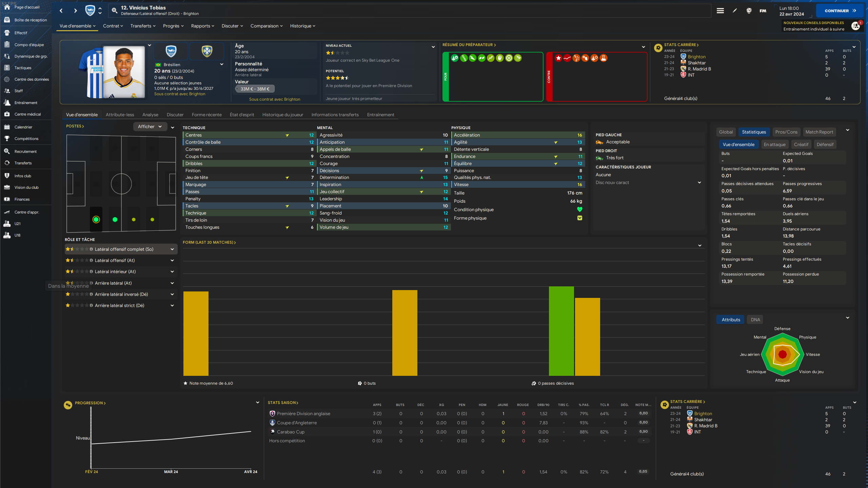Screen dimensions: 868x488
Task: Switch to the Forme récente tab
Action: click(206, 115)
